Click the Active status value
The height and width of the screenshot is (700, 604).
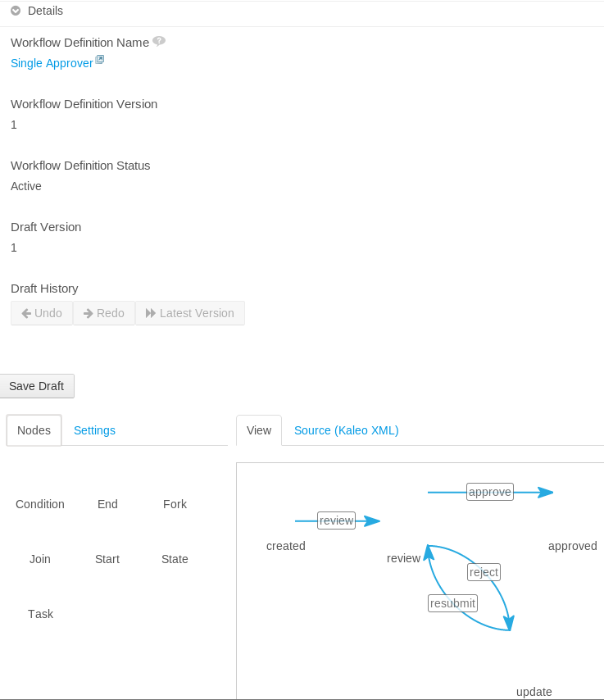pos(26,186)
